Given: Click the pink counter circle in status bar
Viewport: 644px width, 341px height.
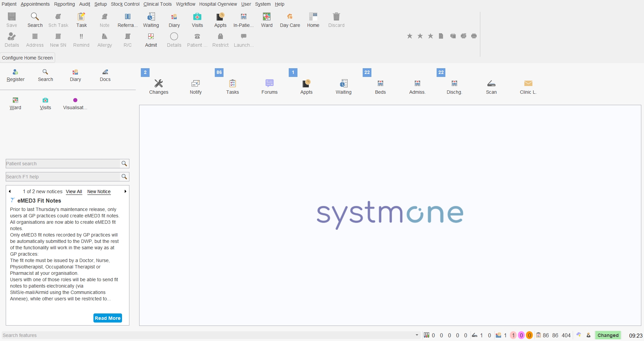Looking at the screenshot, I should [x=513, y=335].
